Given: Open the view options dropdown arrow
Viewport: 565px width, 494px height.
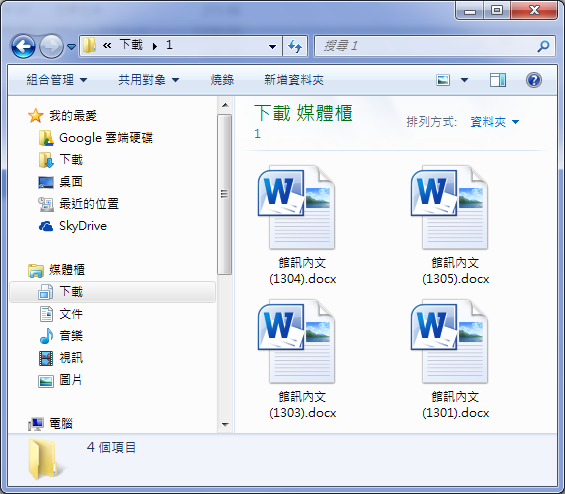Looking at the screenshot, I should pyautogui.click(x=464, y=80).
